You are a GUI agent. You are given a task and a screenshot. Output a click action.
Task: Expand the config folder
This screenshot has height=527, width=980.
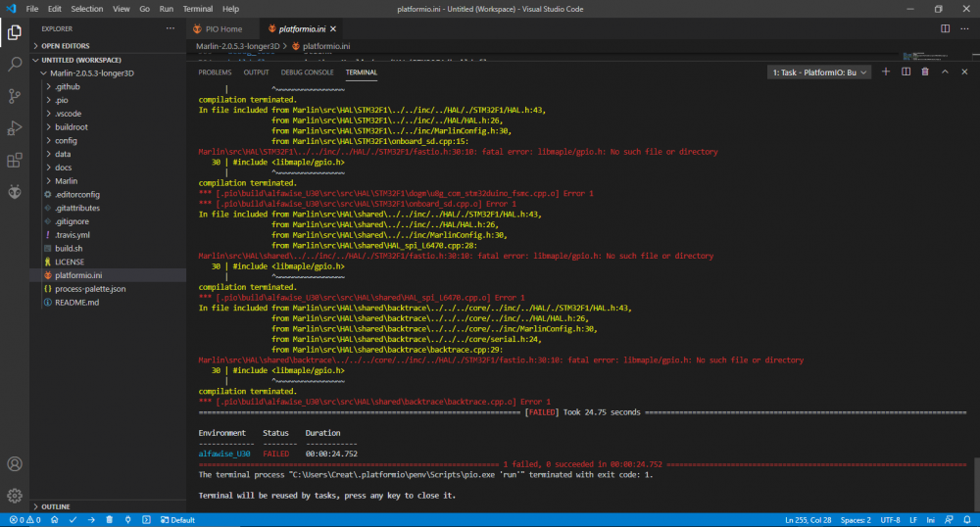tap(108, 140)
